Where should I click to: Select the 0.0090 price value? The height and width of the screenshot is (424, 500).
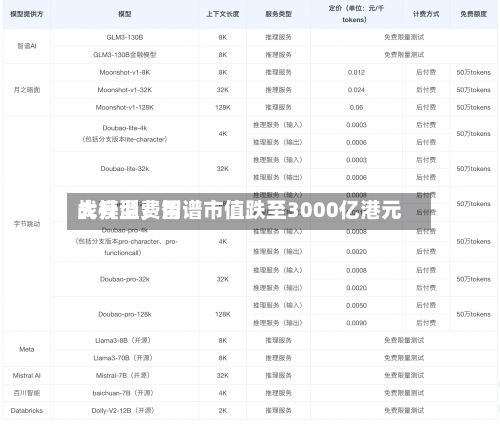356,323
